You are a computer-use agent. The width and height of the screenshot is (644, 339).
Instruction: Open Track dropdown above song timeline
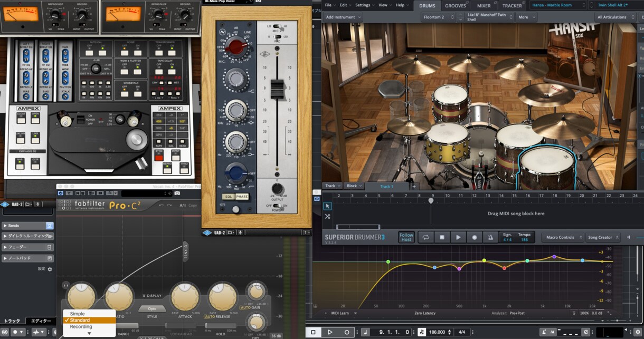pos(333,186)
